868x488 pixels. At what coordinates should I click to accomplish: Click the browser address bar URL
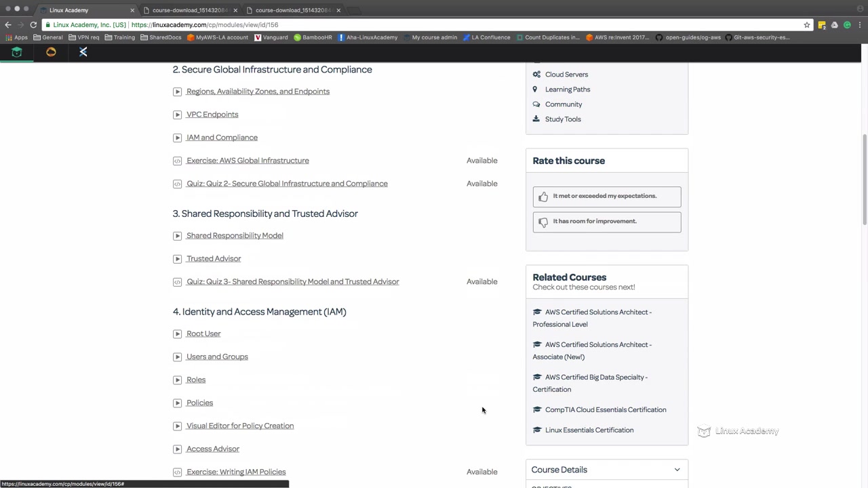[x=205, y=25]
